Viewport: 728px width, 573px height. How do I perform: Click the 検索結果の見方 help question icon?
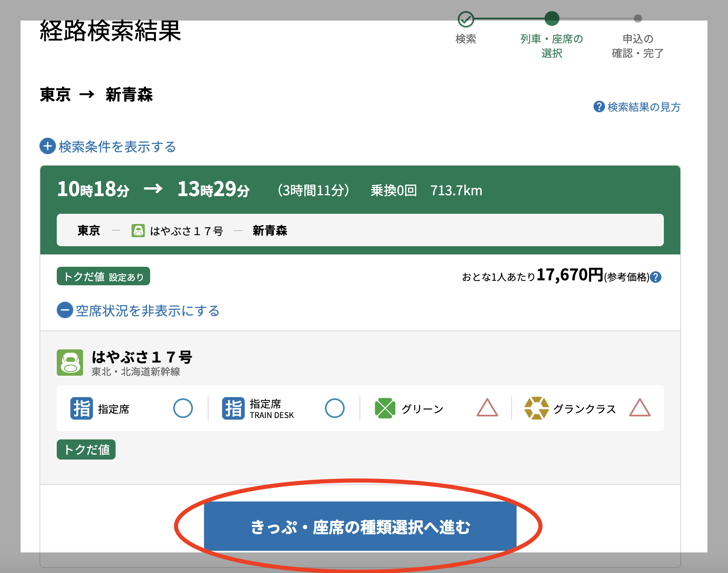[599, 107]
